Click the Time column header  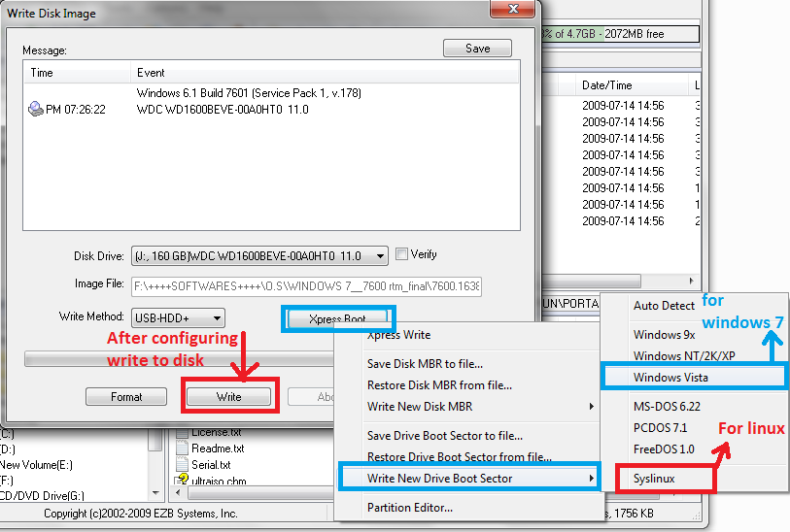(x=77, y=73)
